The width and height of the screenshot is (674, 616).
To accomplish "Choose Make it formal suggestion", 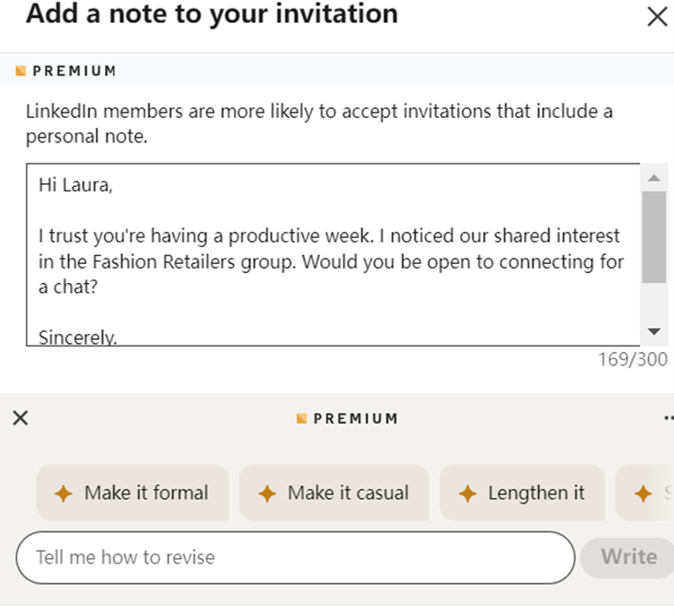I will pyautogui.click(x=132, y=493).
